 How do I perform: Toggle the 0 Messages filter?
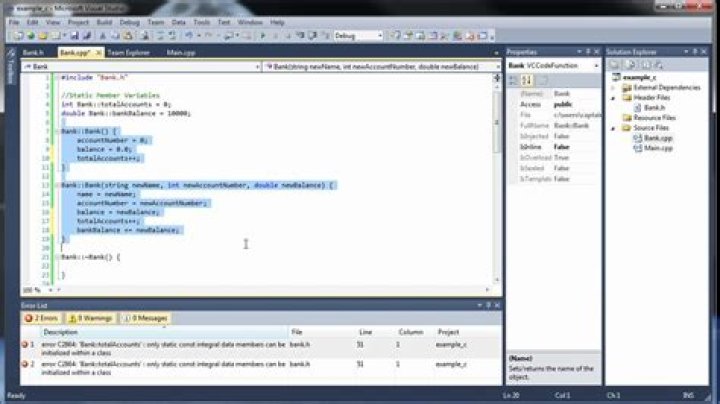pyautogui.click(x=148, y=318)
